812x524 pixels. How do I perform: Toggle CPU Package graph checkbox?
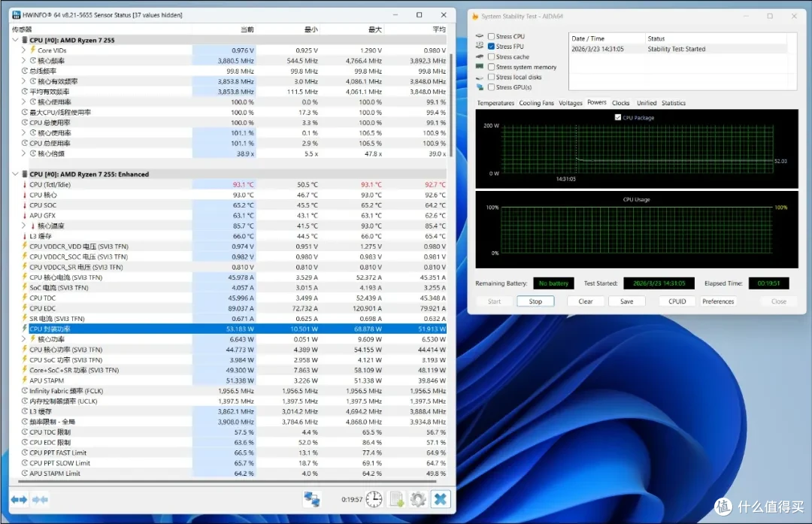[618, 117]
